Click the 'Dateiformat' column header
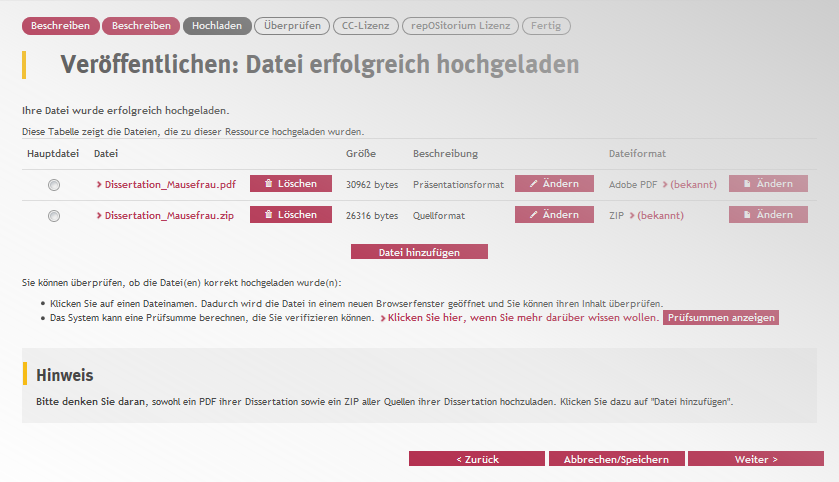Image resolution: width=839 pixels, height=482 pixels. tap(637, 154)
